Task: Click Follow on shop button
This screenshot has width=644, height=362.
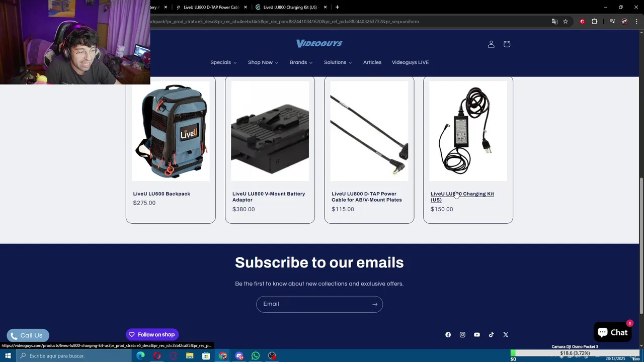Action: [152, 335]
